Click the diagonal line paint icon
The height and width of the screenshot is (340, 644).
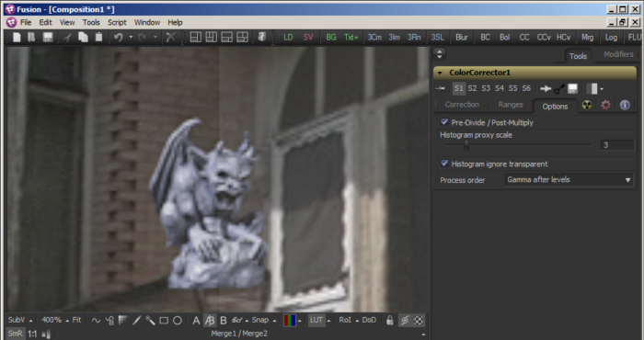point(137,321)
